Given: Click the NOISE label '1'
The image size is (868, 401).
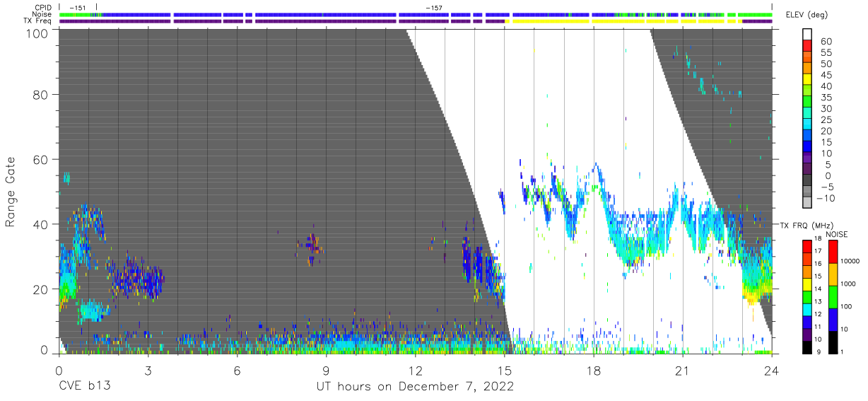Looking at the screenshot, I should (x=842, y=352).
